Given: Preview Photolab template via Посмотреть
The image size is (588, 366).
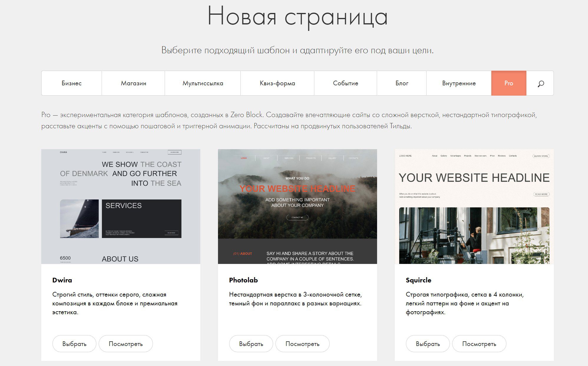Looking at the screenshot, I should point(303,344).
